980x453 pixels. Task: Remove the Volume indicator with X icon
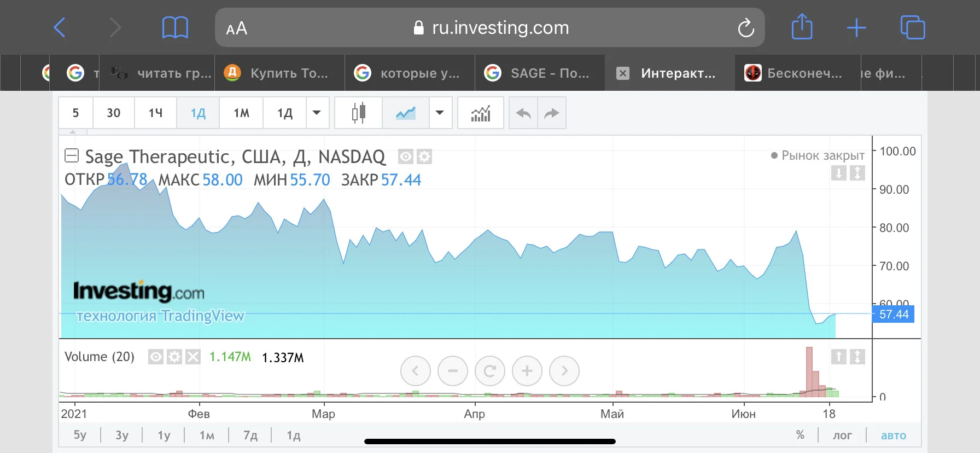click(x=193, y=357)
